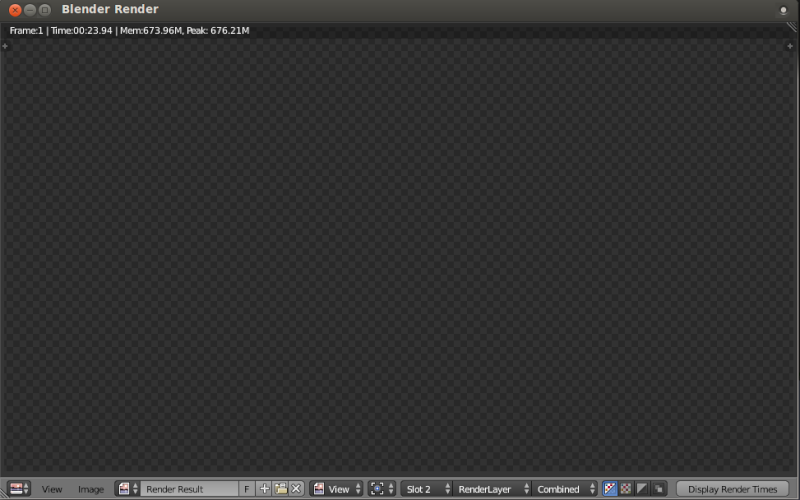The height and width of the screenshot is (500, 800).
Task: Click the round indicator in the title bar
Action: tap(783, 10)
